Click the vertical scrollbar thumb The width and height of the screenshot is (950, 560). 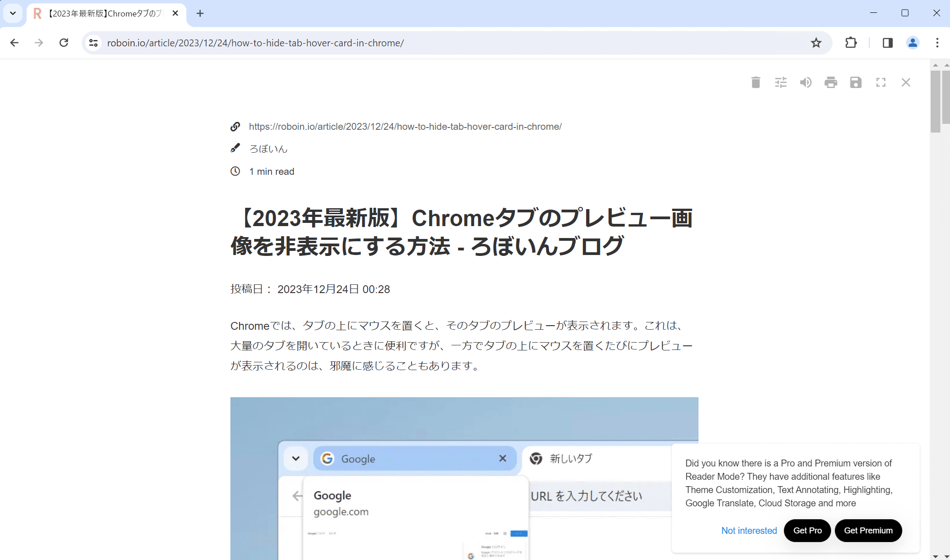click(935, 101)
